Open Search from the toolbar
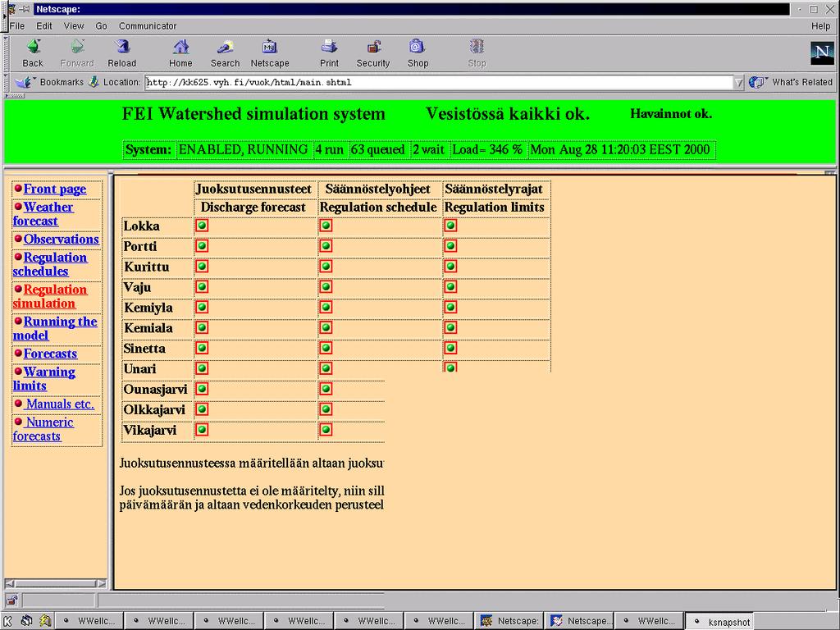 225,47
